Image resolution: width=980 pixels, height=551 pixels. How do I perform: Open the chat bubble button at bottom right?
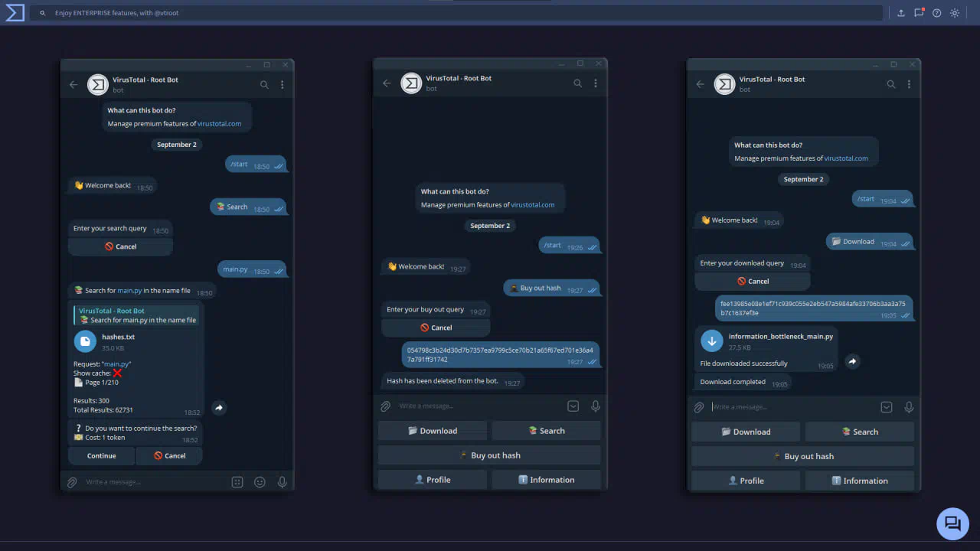tap(952, 523)
